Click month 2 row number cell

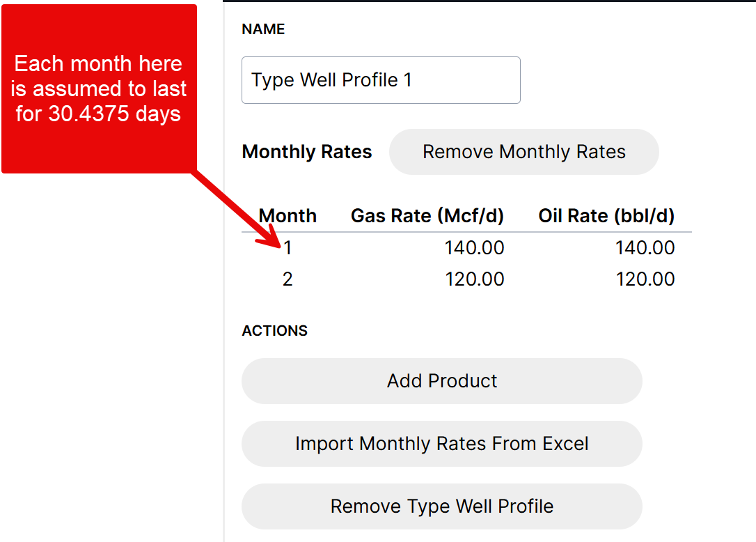288,279
